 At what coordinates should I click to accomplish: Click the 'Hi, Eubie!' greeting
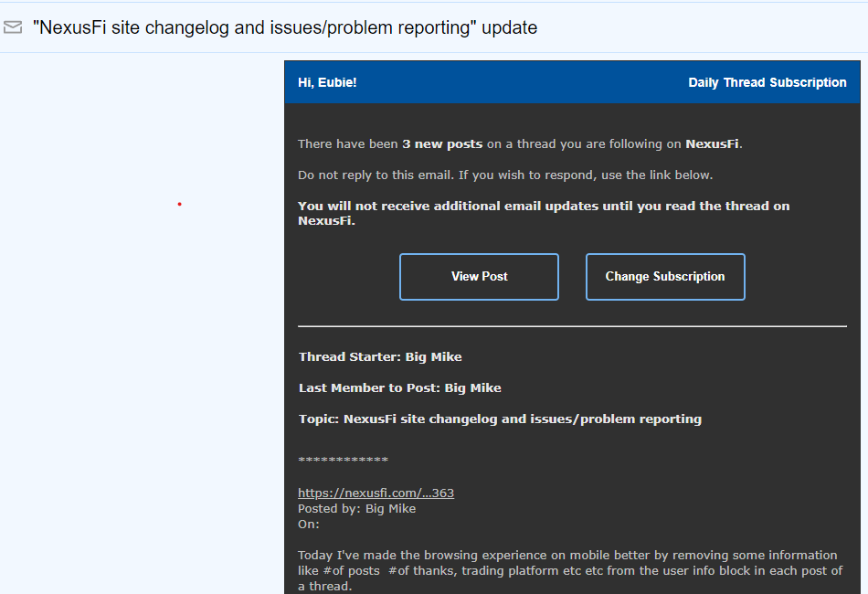pyautogui.click(x=327, y=82)
